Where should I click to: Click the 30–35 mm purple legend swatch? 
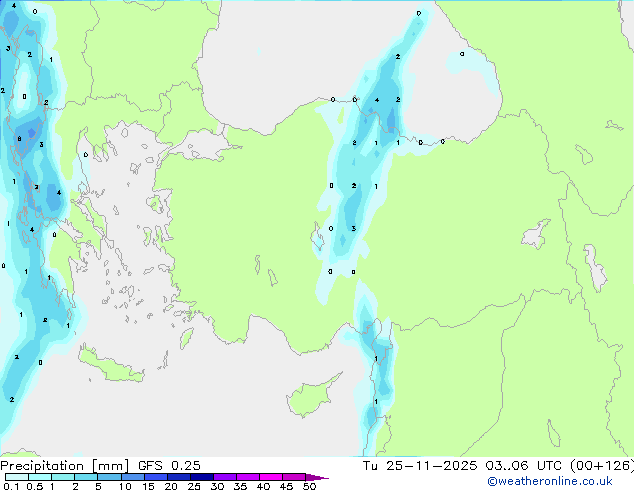pyautogui.click(x=224, y=477)
